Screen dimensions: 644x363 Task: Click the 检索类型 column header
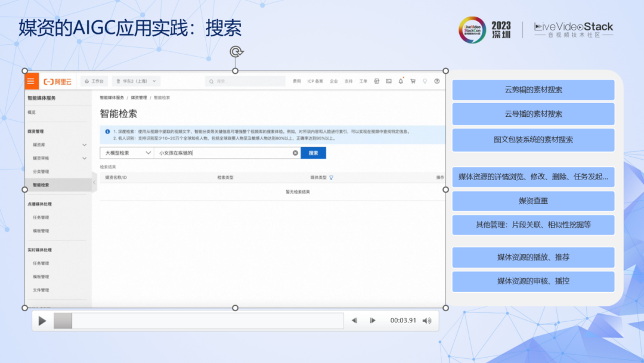pos(225,178)
